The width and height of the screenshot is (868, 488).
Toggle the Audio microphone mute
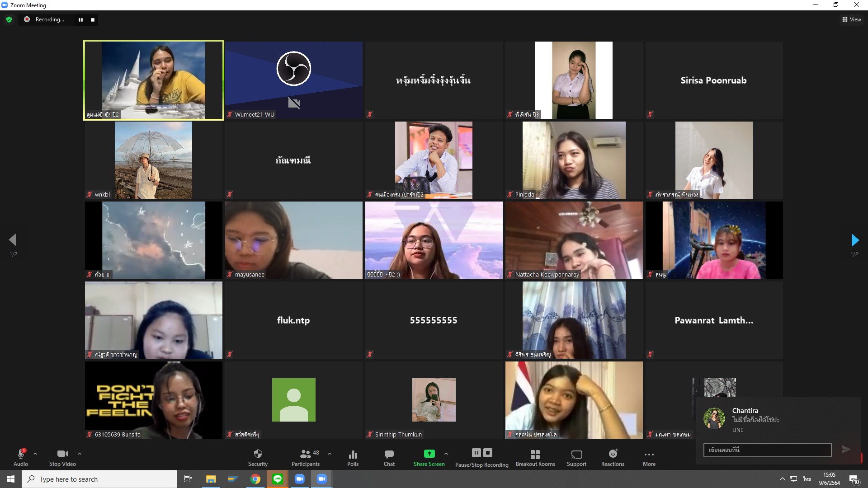click(x=21, y=455)
